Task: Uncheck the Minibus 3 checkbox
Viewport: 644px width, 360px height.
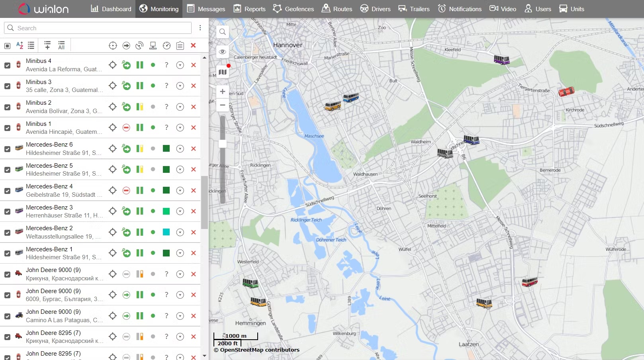Action: click(x=7, y=86)
